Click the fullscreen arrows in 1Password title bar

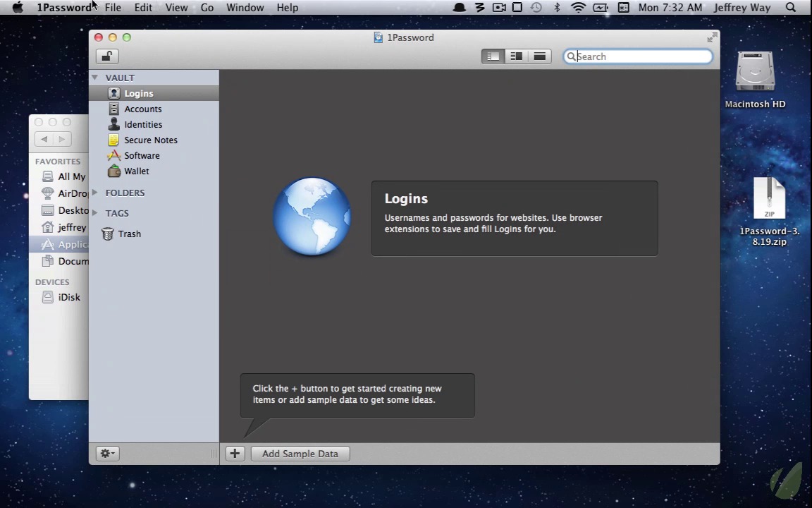click(x=712, y=37)
